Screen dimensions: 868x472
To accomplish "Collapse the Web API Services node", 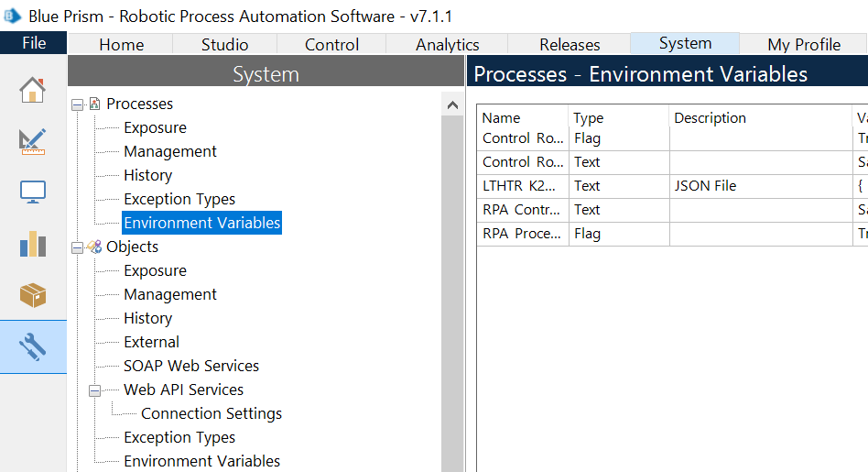I will click(x=95, y=390).
